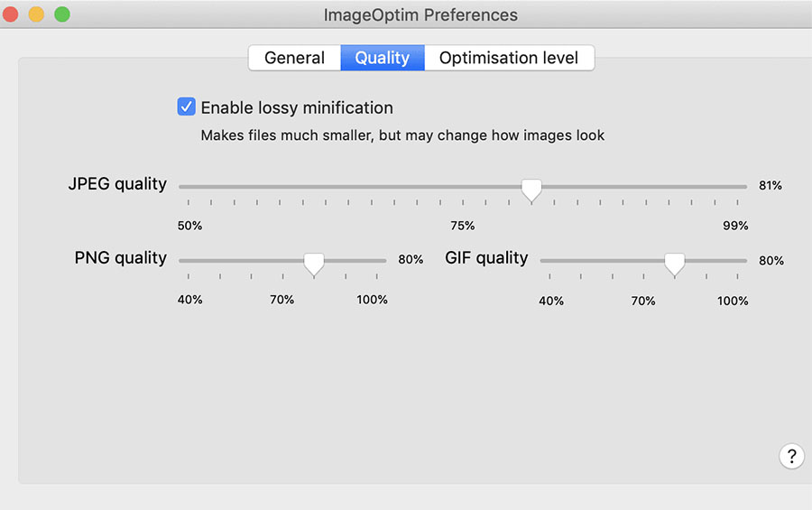Click the left end of JPEG quality track
812x510 pixels.
[x=181, y=186]
